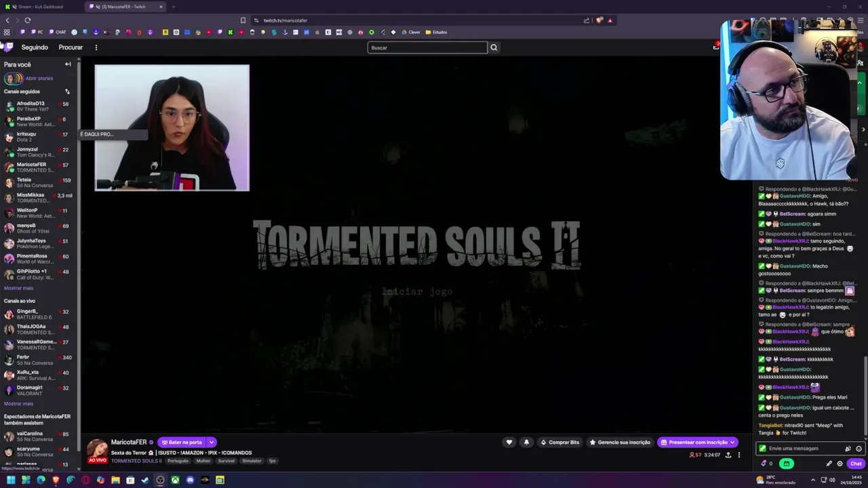Click the Brave shields icon

(599, 20)
